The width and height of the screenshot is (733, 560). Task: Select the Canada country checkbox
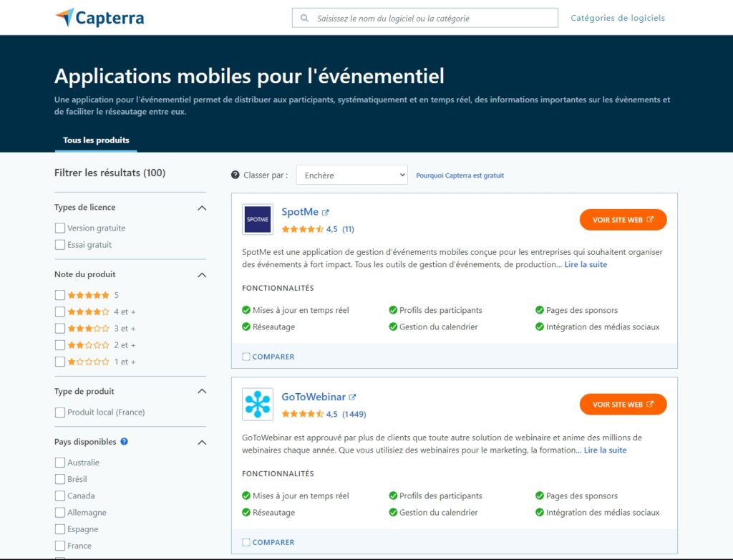click(60, 496)
